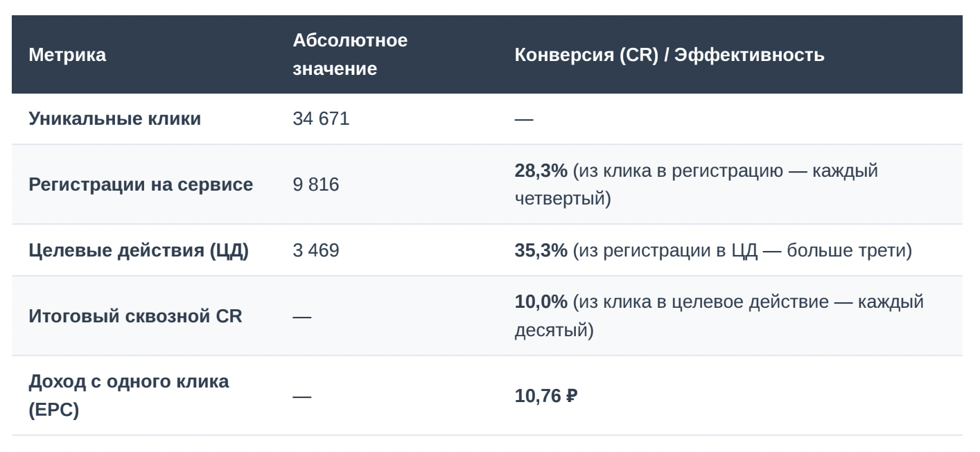
Task: Click the dash in the EPC absolute value cell
Action: [302, 397]
